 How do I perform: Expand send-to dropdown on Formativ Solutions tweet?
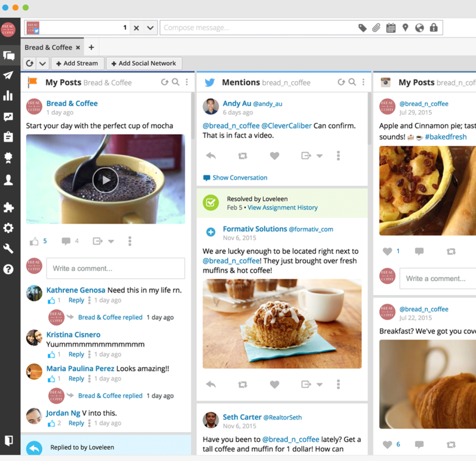(320, 384)
